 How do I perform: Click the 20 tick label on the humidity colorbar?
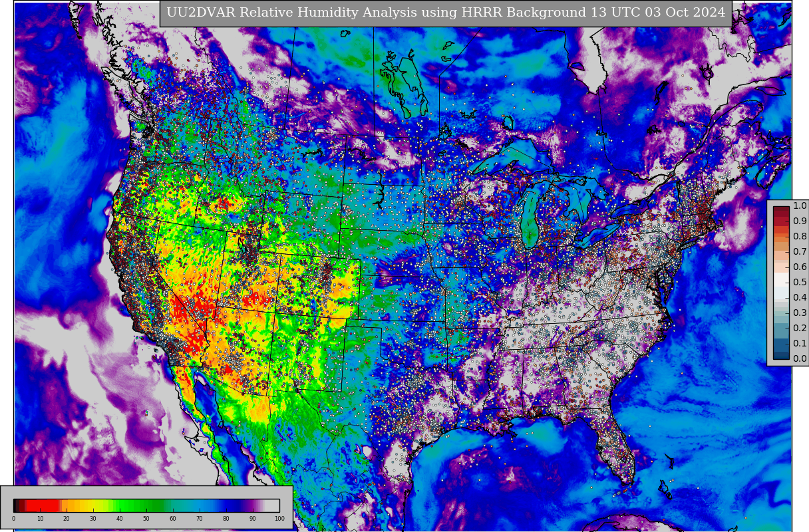pos(67,519)
